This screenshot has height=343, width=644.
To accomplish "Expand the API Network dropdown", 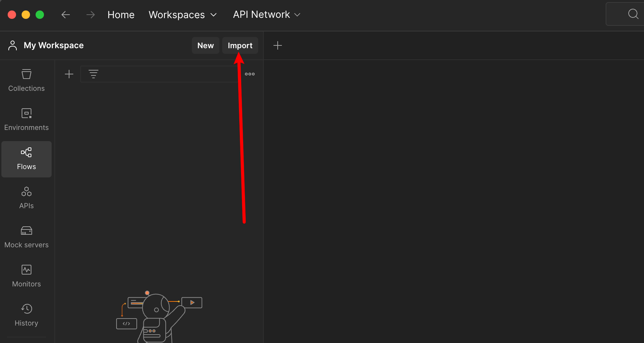I will click(x=266, y=14).
